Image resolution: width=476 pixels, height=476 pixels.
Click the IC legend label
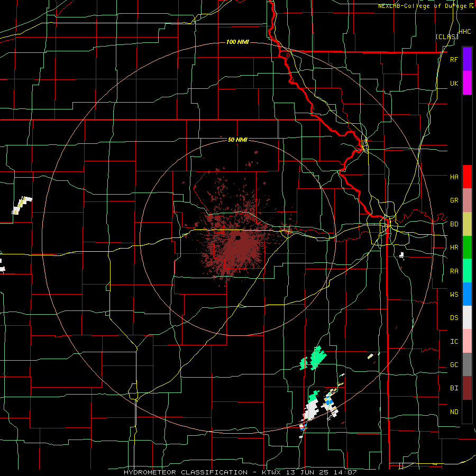point(454,342)
